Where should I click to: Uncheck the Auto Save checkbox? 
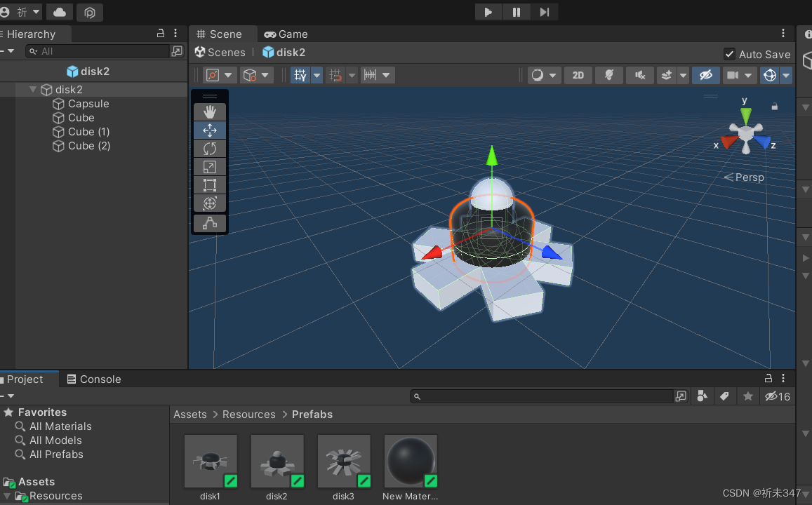pos(730,54)
